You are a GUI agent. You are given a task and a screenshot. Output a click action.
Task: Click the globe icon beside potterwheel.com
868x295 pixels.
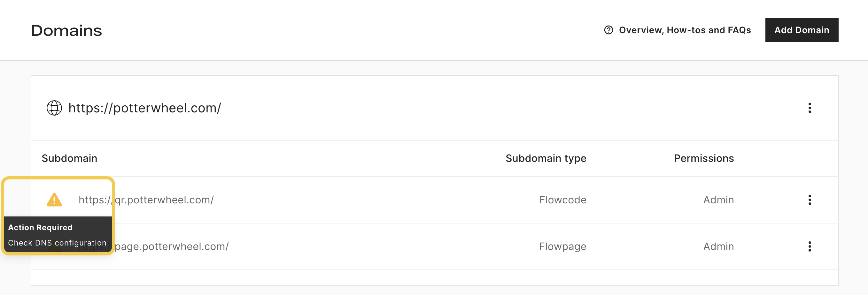pos(54,108)
